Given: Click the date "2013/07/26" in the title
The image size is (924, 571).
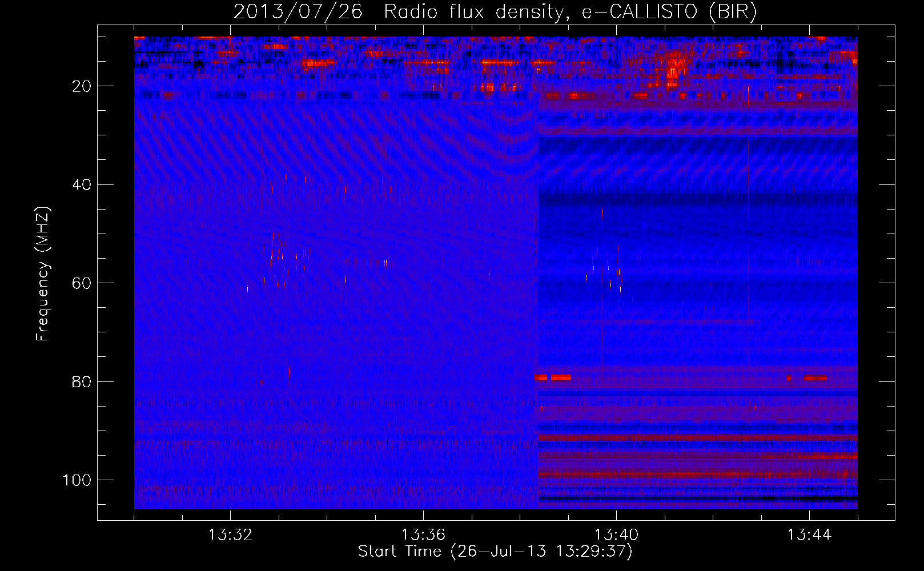Looking at the screenshot, I should [x=298, y=11].
